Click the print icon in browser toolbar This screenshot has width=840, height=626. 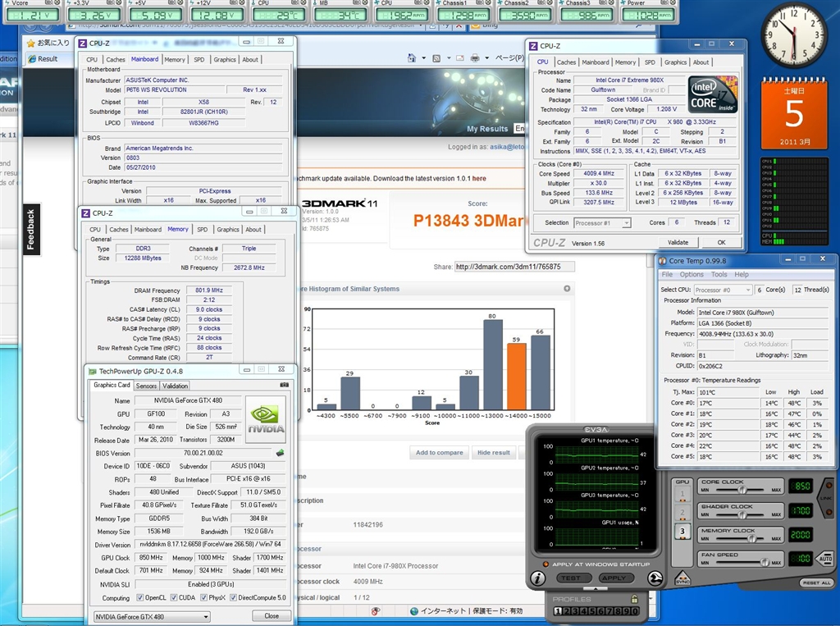pyautogui.click(x=473, y=58)
